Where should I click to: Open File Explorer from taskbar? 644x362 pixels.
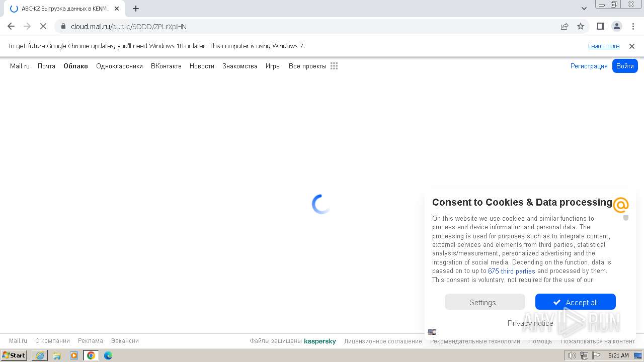point(57,355)
